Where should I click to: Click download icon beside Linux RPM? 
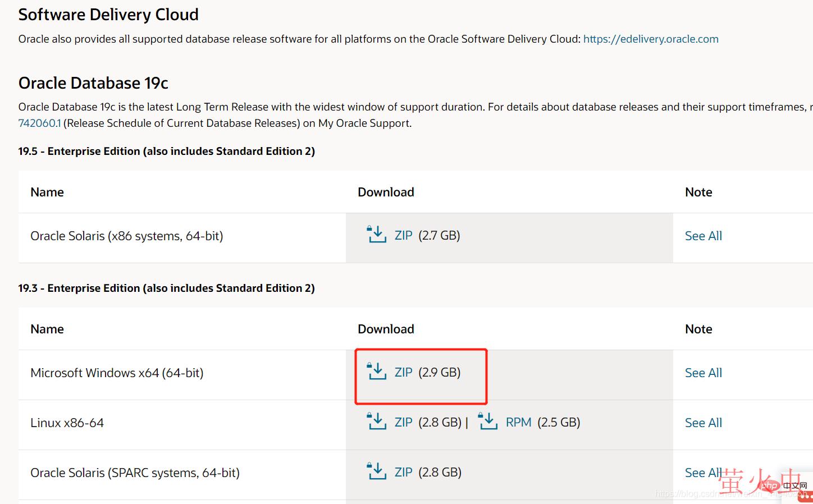tap(488, 421)
